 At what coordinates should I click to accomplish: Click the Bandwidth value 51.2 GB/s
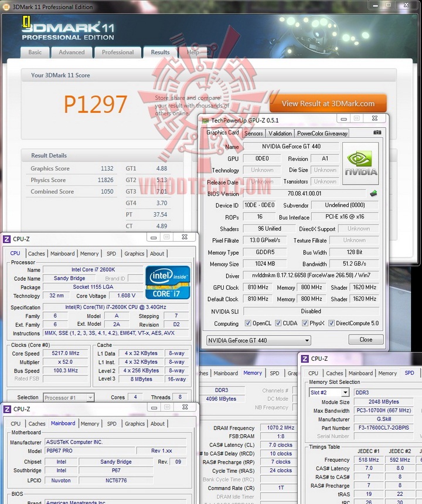click(x=354, y=264)
